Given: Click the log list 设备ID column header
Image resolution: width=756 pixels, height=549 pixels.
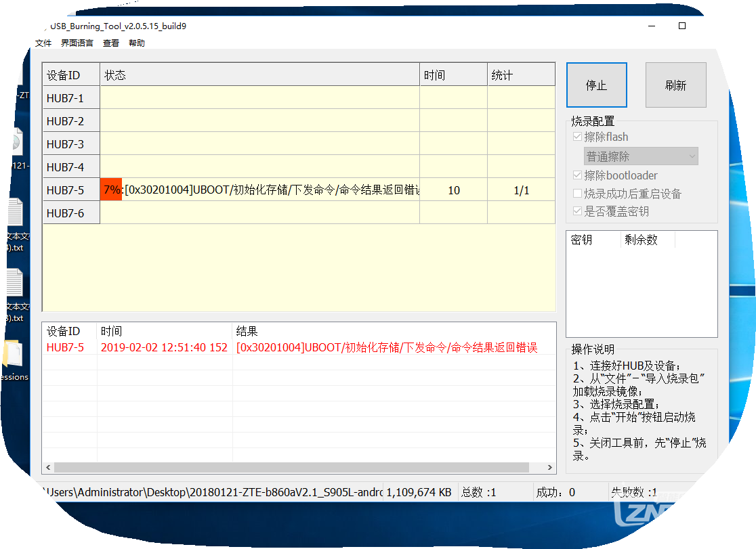Looking at the screenshot, I should [x=69, y=331].
